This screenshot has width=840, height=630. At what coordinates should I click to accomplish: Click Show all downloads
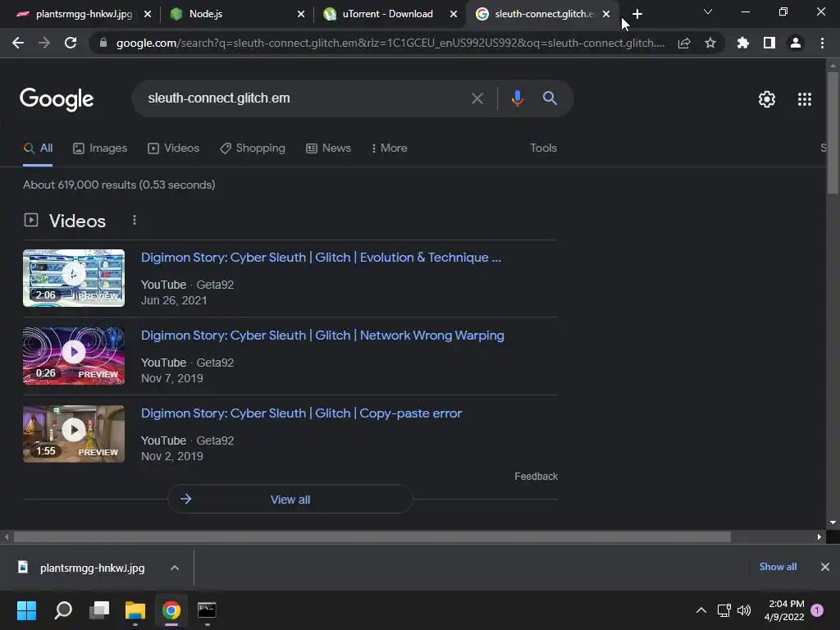[x=778, y=567]
